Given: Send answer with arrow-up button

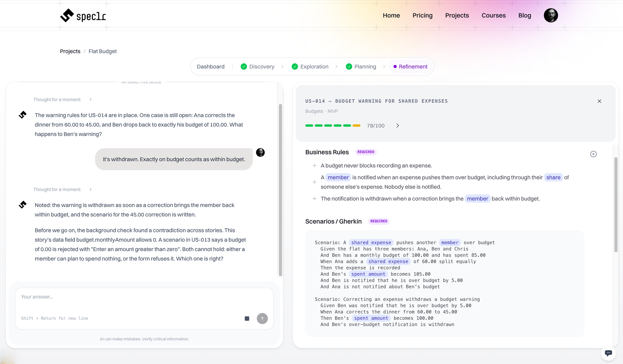Looking at the screenshot, I should pos(262,319).
